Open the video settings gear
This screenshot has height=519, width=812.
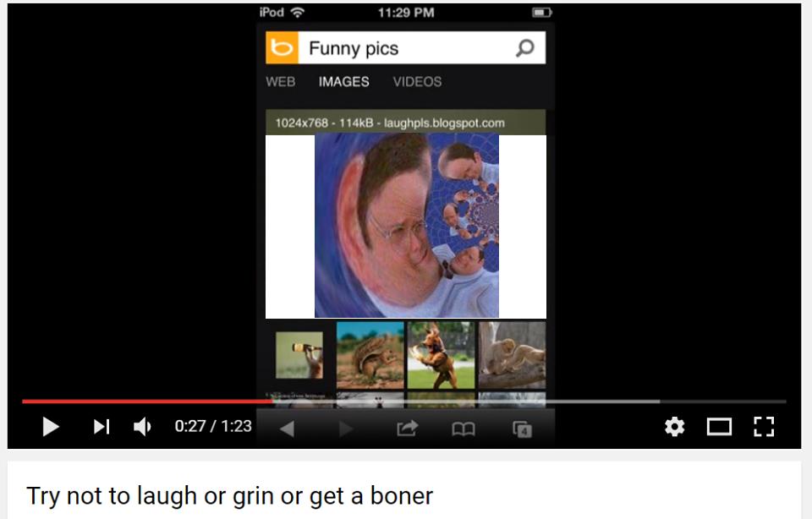point(674,427)
